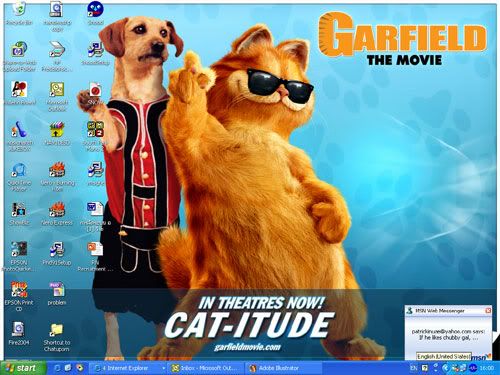500x375 pixels.
Task: Click the round blue tray icon beside clock
Action: (472, 368)
